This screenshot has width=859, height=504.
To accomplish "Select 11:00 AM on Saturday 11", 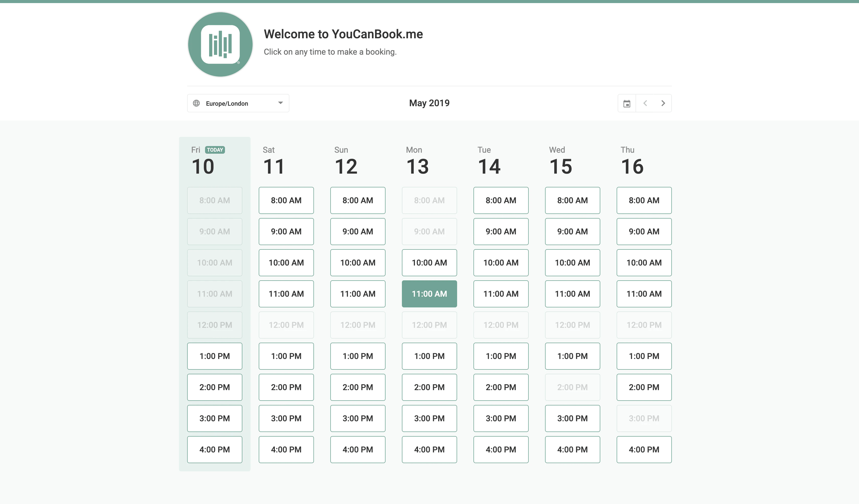I will point(286,294).
